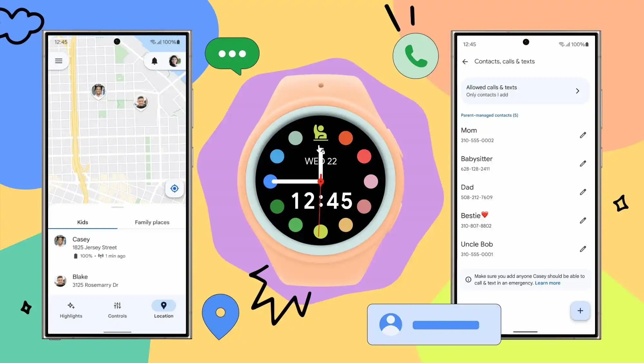Tap the messaging speech bubble icon
Viewport: 644px width, 363px height.
(232, 53)
